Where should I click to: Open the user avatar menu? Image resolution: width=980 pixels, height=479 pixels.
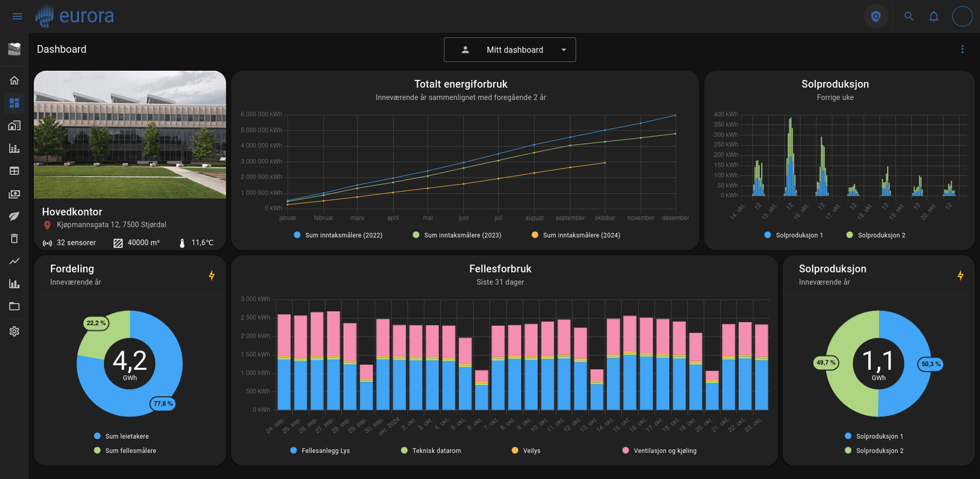962,17
